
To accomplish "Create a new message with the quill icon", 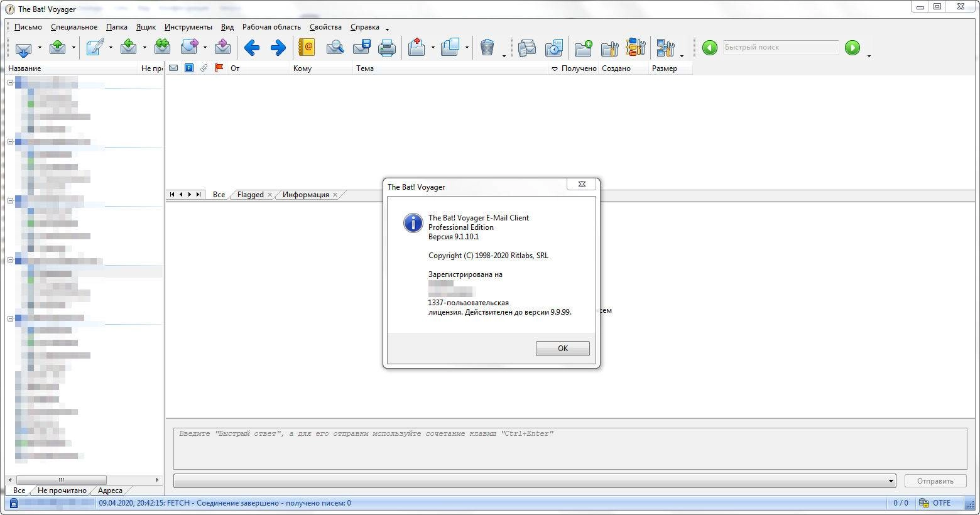I will click(95, 48).
